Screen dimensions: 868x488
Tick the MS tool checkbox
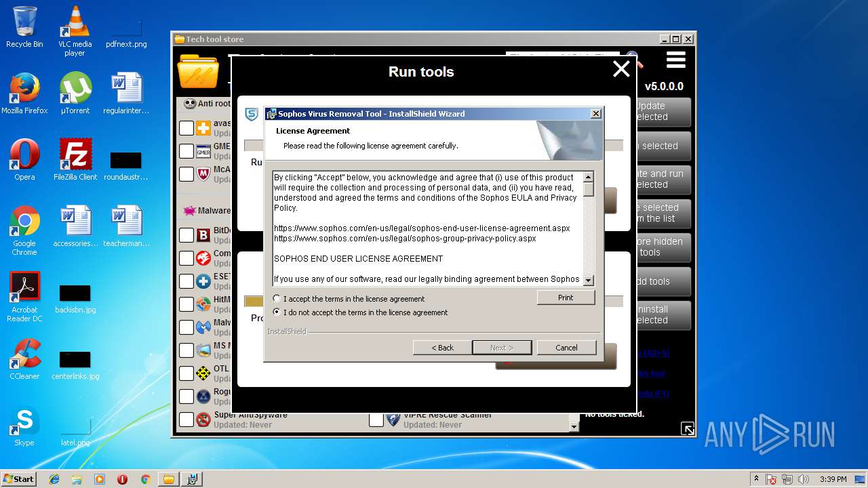[x=186, y=350]
